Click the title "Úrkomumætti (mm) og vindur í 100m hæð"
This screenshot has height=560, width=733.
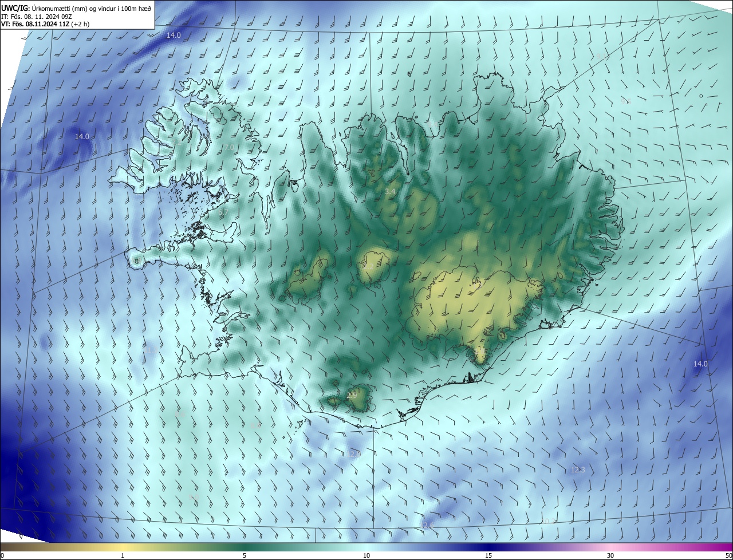(x=92, y=8)
